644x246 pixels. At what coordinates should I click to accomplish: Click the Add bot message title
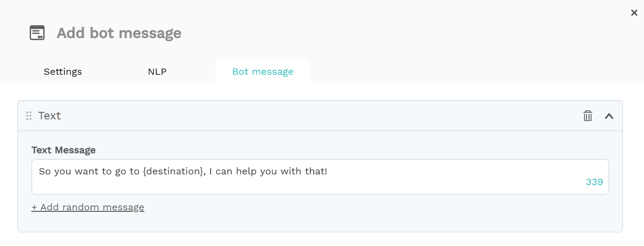(119, 33)
